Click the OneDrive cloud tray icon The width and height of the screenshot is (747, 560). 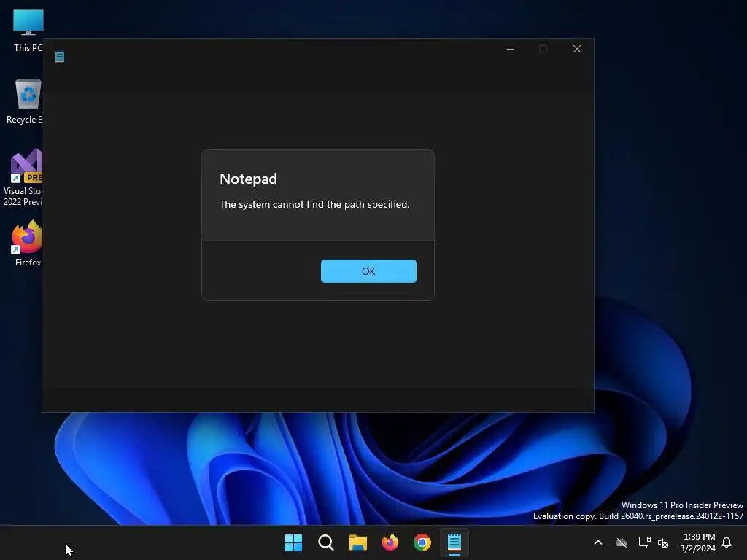[x=622, y=542]
